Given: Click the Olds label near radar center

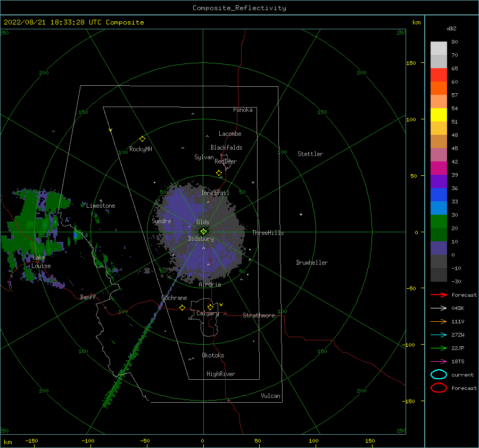Looking at the screenshot, I should click(203, 222).
